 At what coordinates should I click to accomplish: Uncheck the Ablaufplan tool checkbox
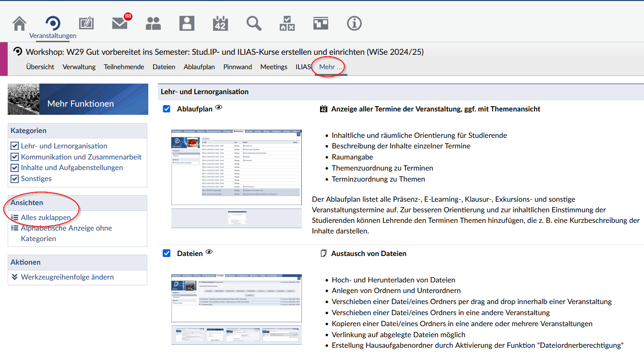pyautogui.click(x=167, y=109)
